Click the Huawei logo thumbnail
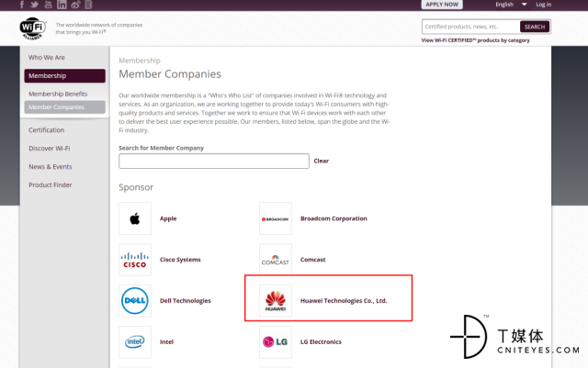The height and width of the screenshot is (368, 588). coord(276,301)
